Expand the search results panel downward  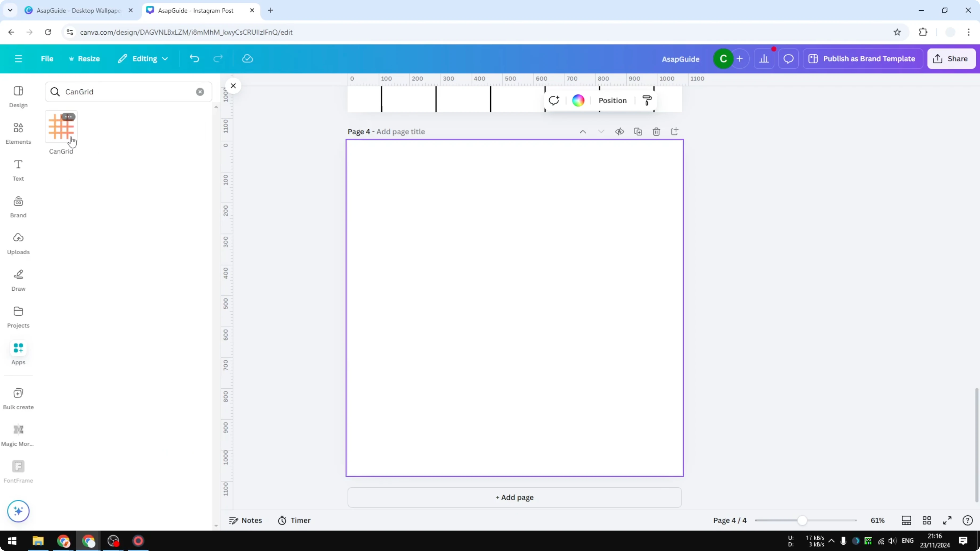(x=216, y=525)
